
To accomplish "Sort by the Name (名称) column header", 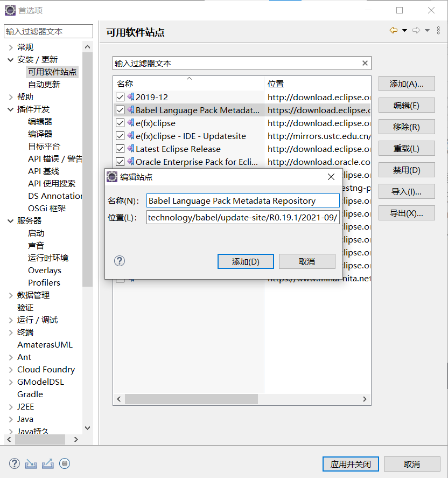I will [188, 84].
